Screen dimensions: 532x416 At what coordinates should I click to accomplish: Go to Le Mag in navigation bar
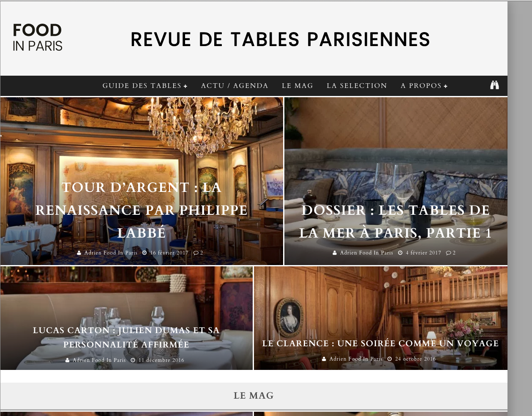coord(297,86)
